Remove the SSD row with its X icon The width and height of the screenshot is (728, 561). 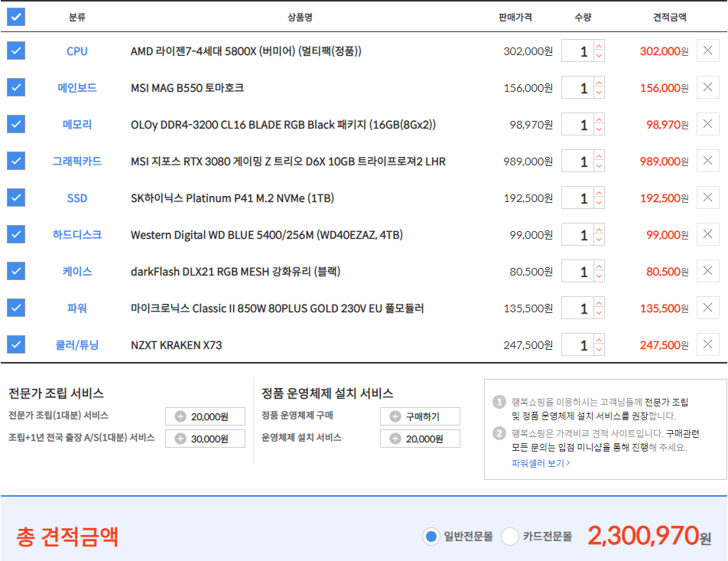point(707,197)
